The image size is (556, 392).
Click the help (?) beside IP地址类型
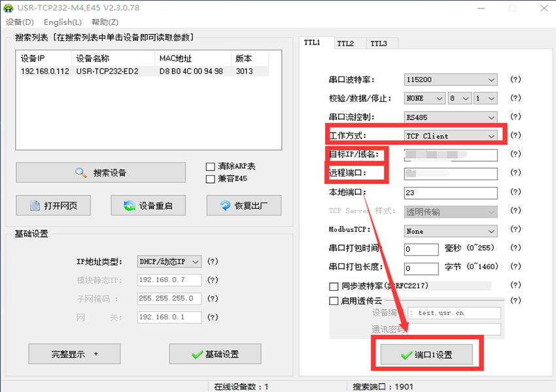(x=213, y=261)
